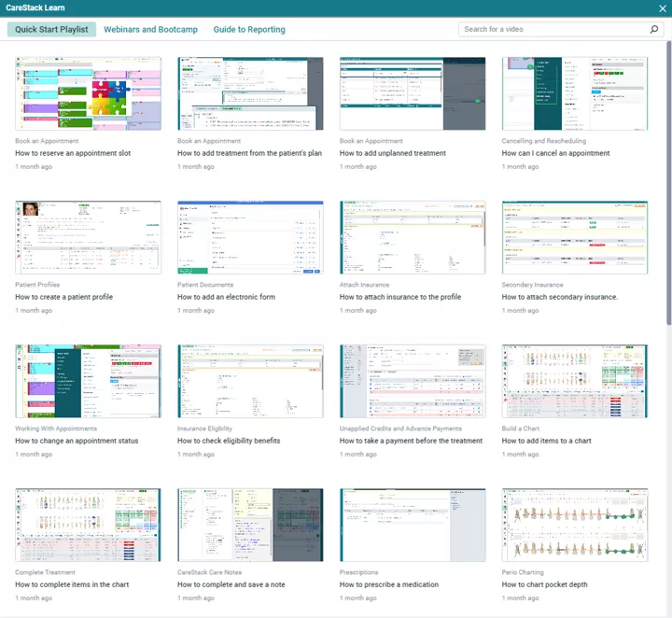This screenshot has height=618, width=672.
Task: Switch to Webinars and Bootcamp tab
Action: coord(150,29)
